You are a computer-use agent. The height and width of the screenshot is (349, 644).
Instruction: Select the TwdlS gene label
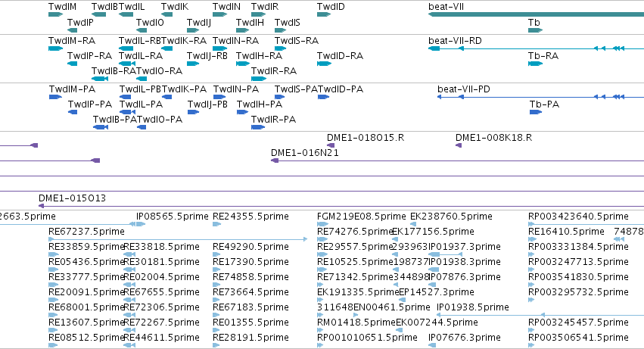[x=287, y=23]
